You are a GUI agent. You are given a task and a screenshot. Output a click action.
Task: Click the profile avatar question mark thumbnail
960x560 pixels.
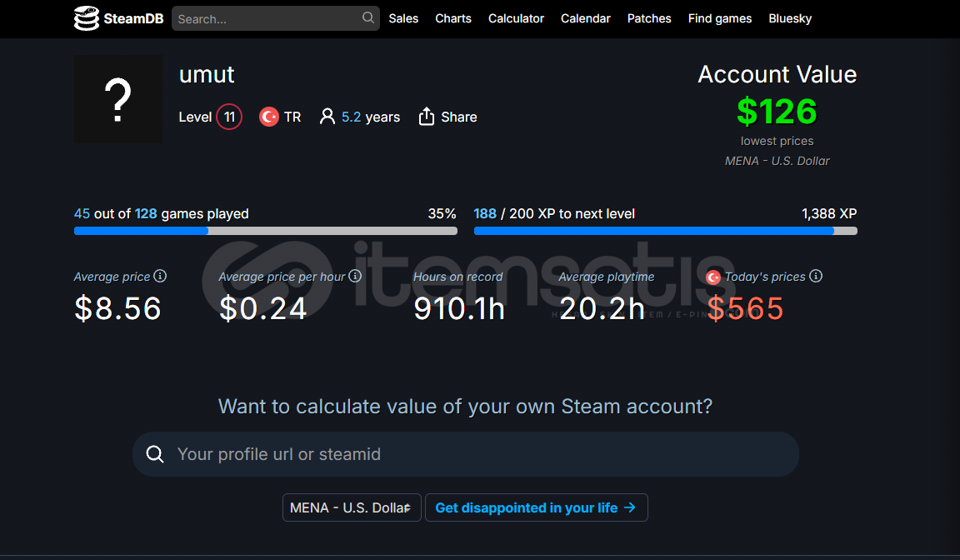tap(118, 99)
